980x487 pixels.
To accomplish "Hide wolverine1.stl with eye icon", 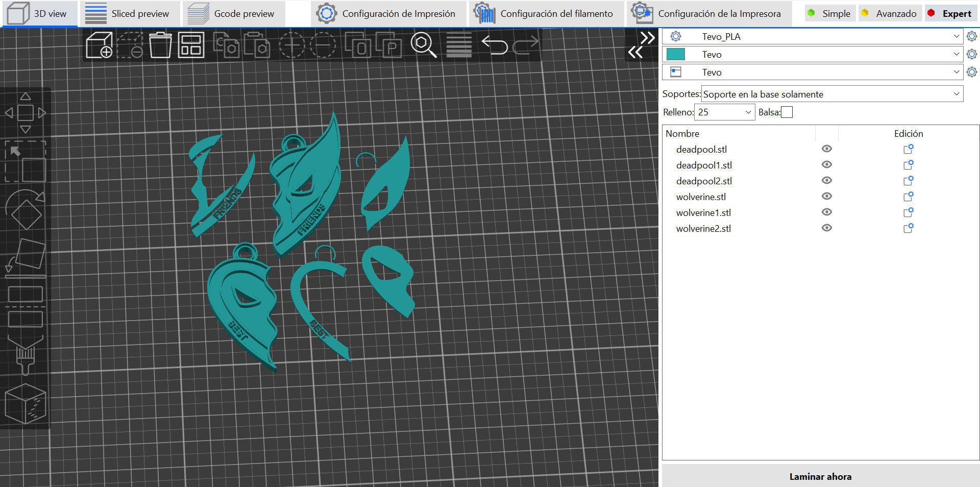I will pos(827,212).
